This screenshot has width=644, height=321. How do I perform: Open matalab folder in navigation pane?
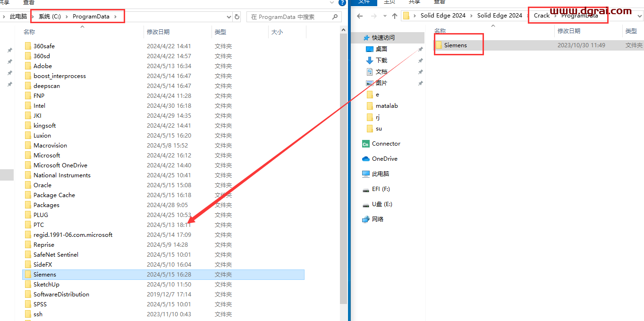[387, 105]
